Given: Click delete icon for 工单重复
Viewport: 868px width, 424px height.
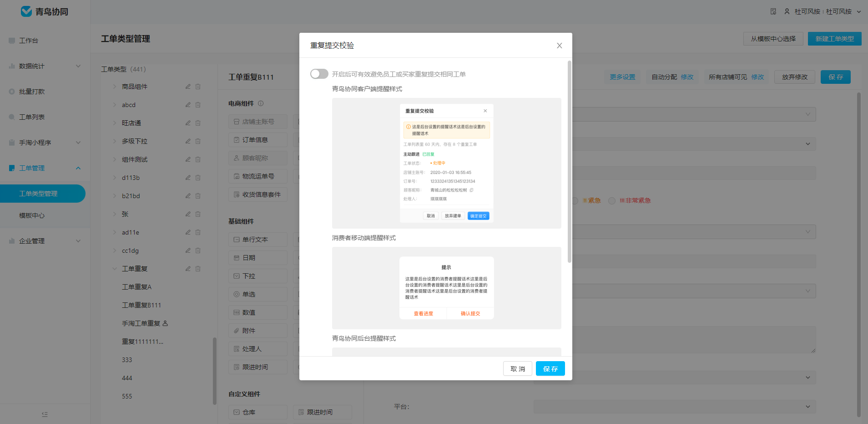Looking at the screenshot, I should (198, 269).
